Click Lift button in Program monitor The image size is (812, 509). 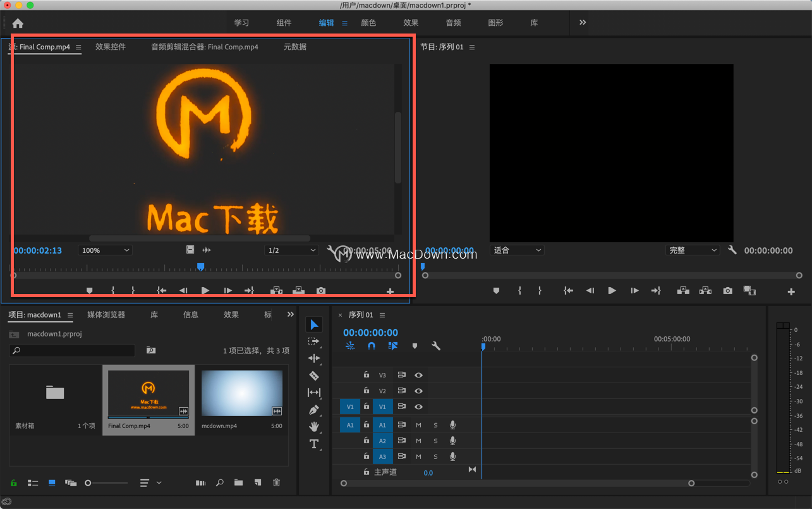point(683,290)
